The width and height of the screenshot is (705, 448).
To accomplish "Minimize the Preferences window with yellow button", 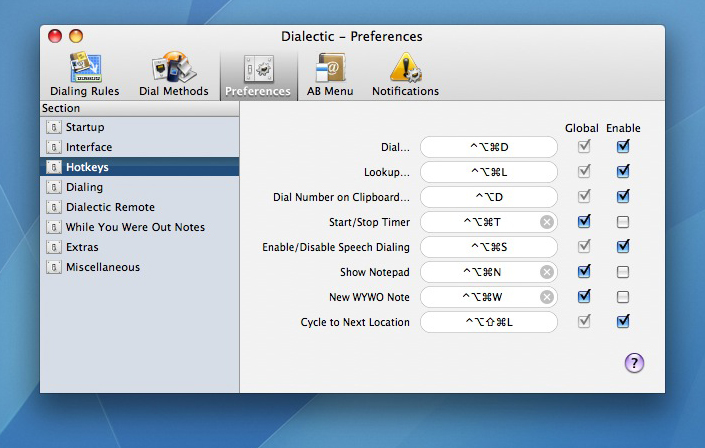I will pos(76,36).
